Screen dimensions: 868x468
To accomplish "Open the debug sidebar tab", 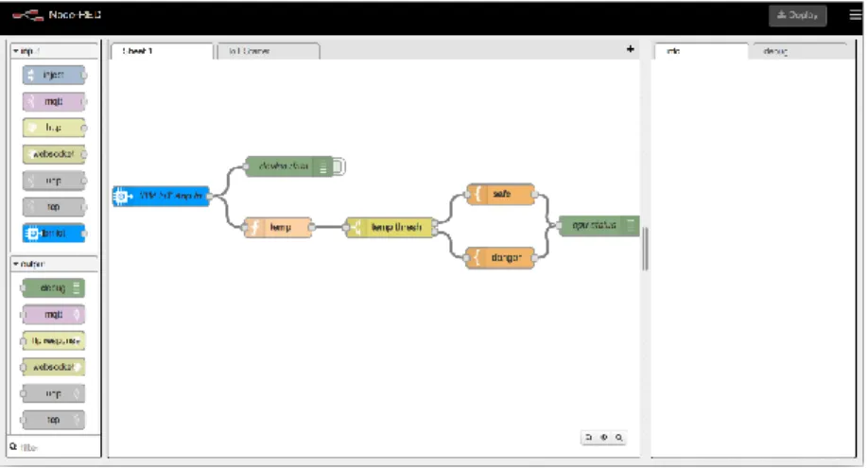I will [796, 51].
